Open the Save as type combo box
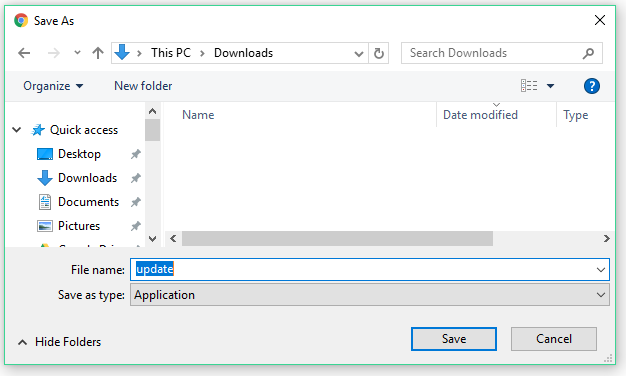This screenshot has height=376, width=626. pyautogui.click(x=370, y=295)
